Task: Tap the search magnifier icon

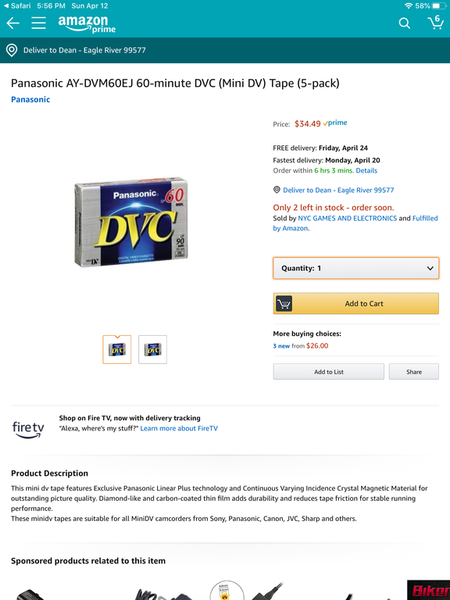Action: 404,23
